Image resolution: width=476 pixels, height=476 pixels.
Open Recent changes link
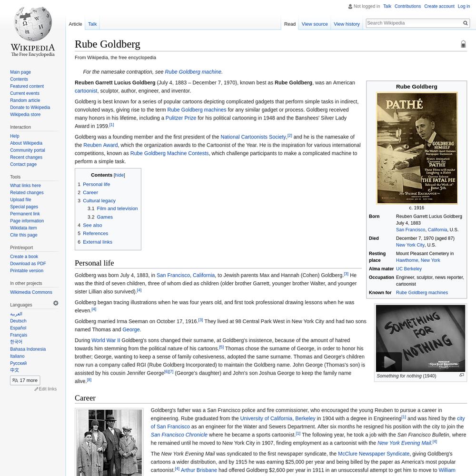[26, 157]
